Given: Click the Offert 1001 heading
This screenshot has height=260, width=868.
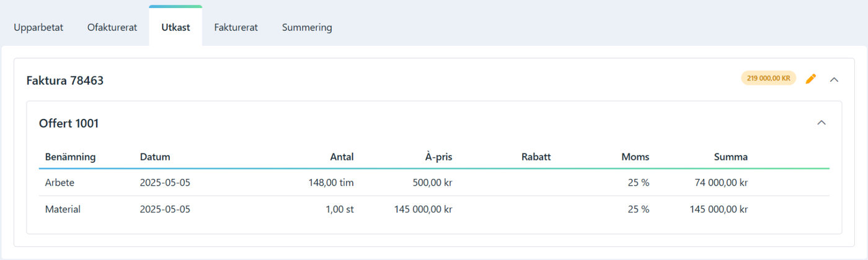Looking at the screenshot, I should click(69, 124).
